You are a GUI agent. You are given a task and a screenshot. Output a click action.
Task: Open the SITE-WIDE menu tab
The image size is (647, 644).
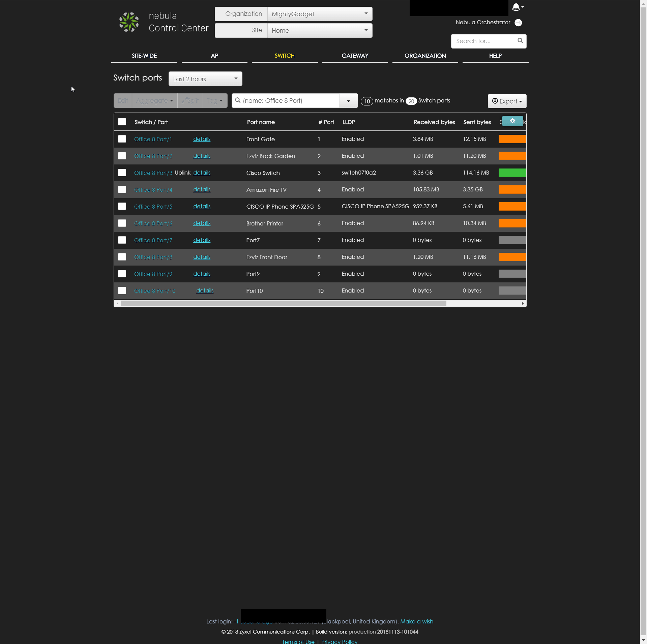[144, 56]
